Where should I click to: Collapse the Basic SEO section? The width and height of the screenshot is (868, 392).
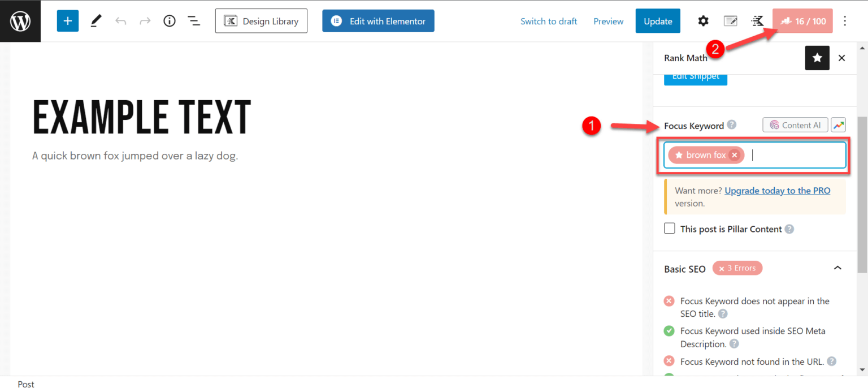pos(838,268)
